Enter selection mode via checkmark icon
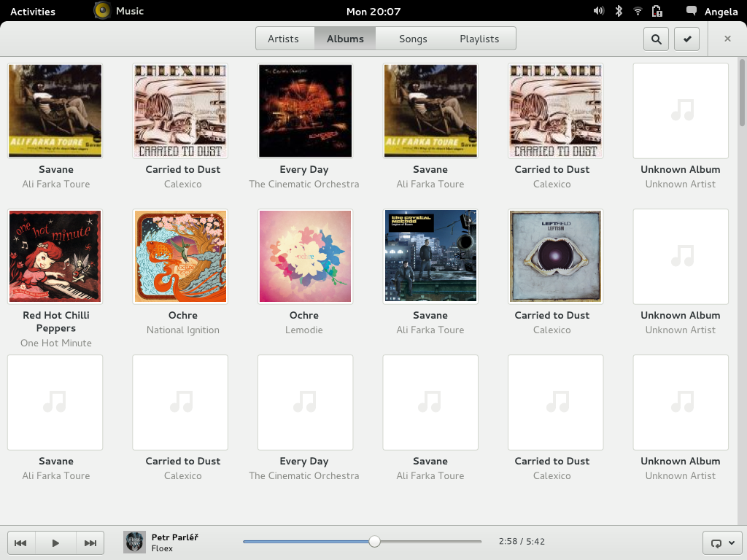 686,39
